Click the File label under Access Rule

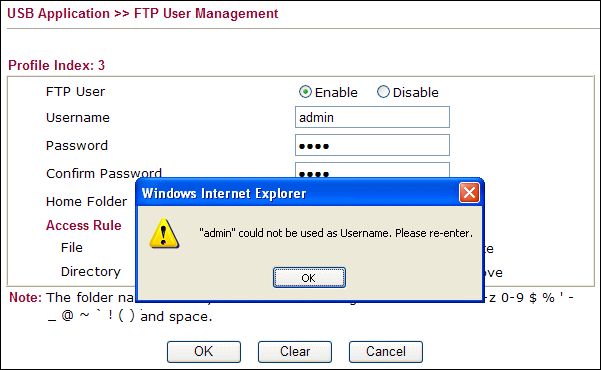(x=72, y=247)
